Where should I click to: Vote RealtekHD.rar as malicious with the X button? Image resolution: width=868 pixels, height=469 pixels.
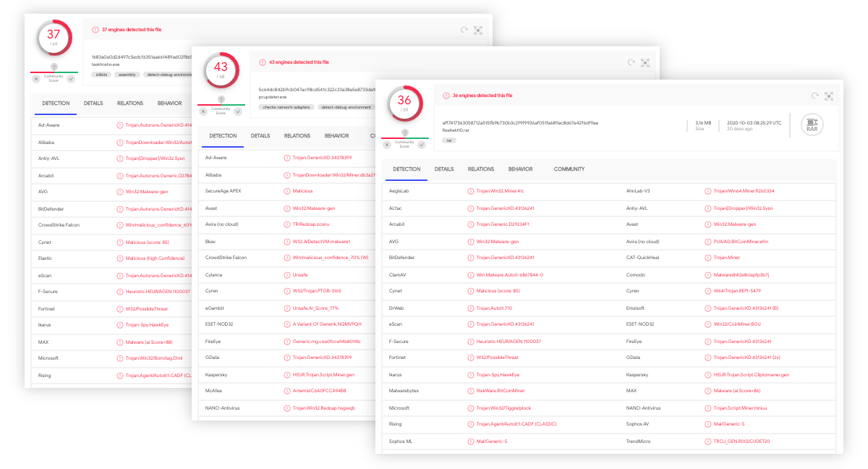tap(388, 145)
